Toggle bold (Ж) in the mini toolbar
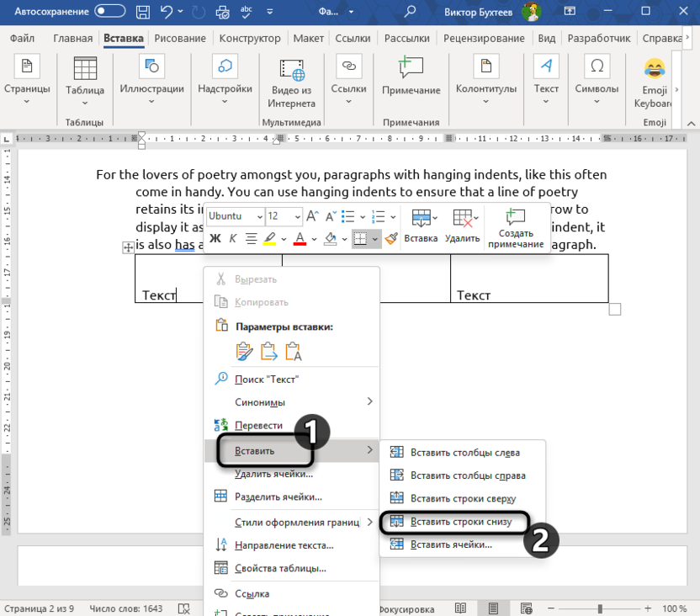This screenshot has height=616, width=700. 215,239
